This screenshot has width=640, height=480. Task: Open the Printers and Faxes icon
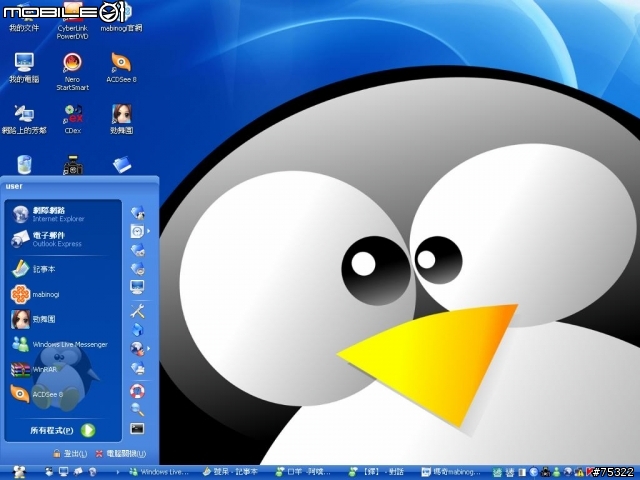click(138, 367)
